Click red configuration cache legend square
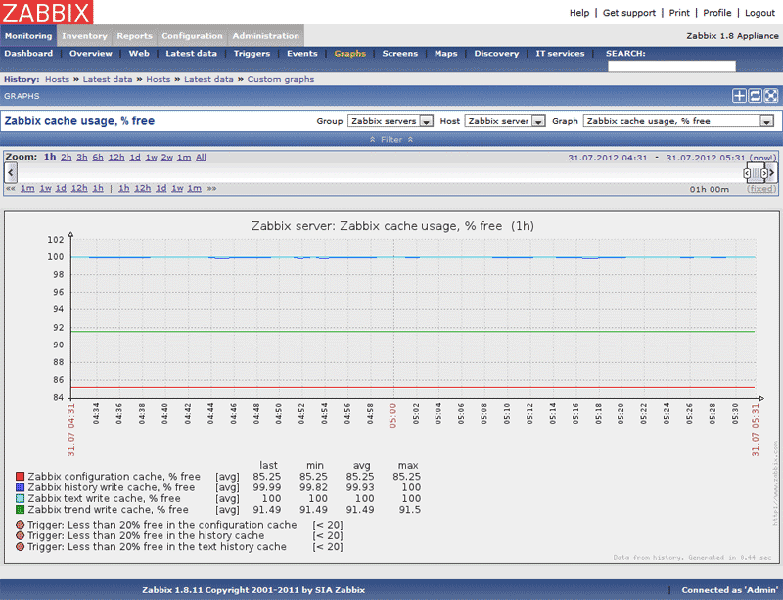The image size is (783, 600). 20,477
